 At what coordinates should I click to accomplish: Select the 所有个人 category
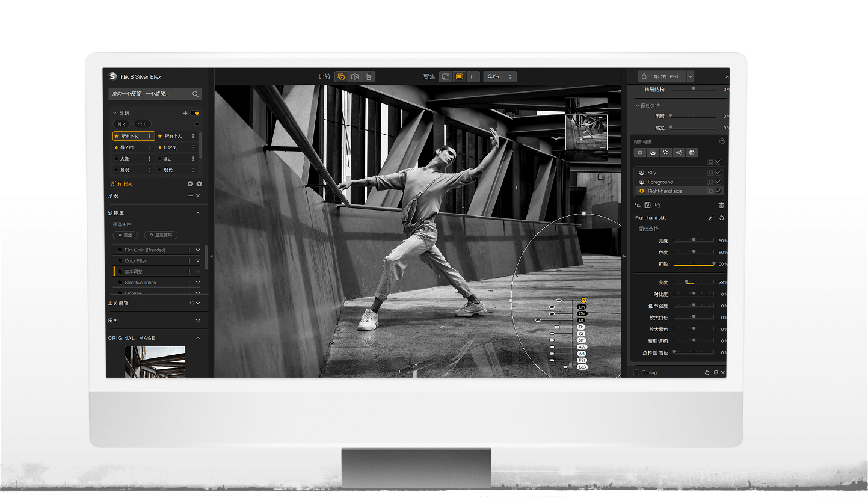point(176,136)
